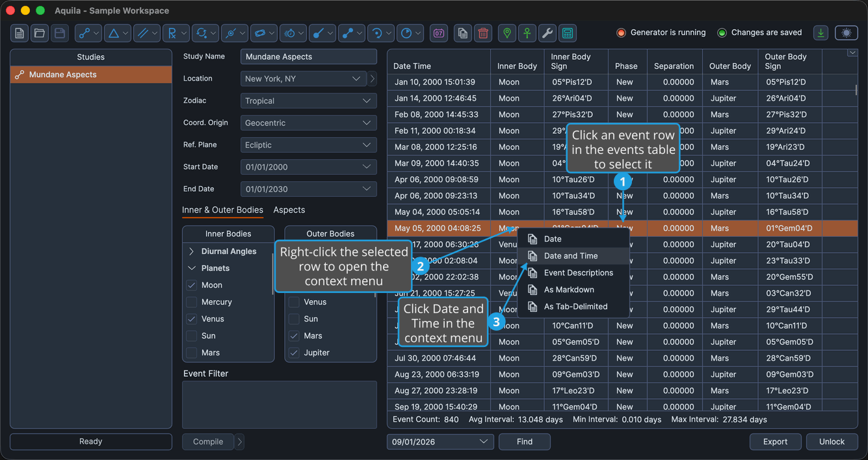Click the teal calculator icon

pyautogui.click(x=568, y=33)
